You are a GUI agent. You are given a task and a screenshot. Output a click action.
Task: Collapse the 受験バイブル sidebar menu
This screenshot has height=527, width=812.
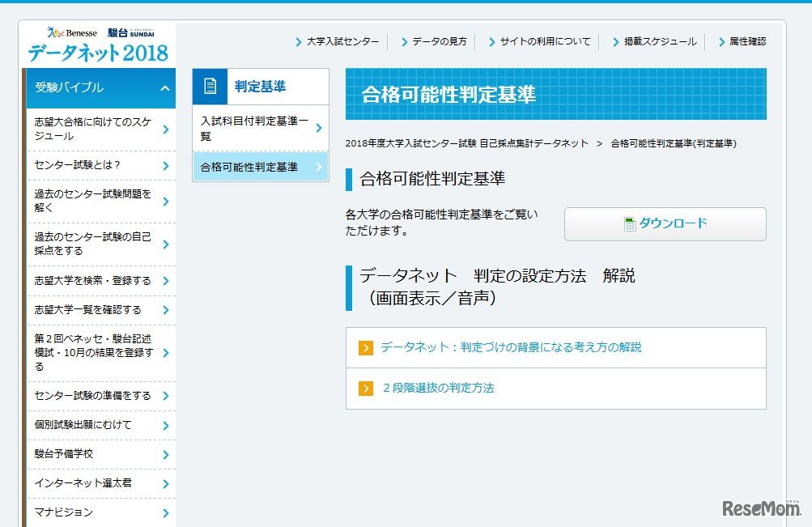165,88
